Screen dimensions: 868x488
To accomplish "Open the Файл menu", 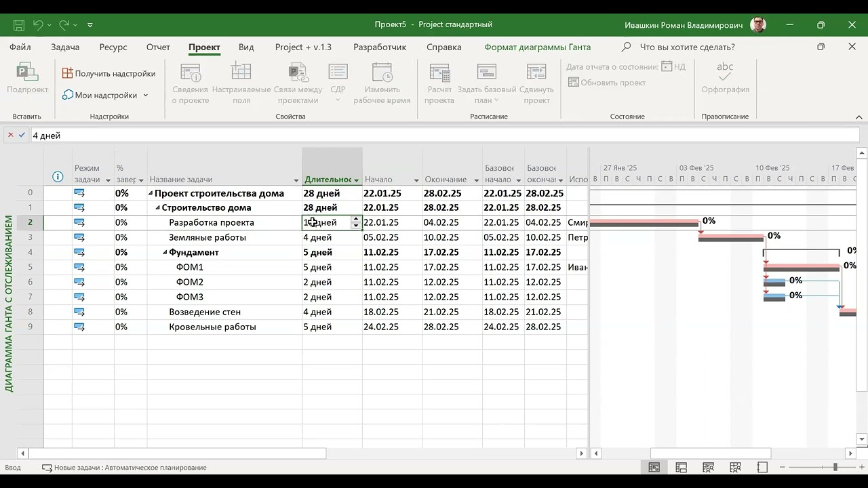I will click(20, 47).
